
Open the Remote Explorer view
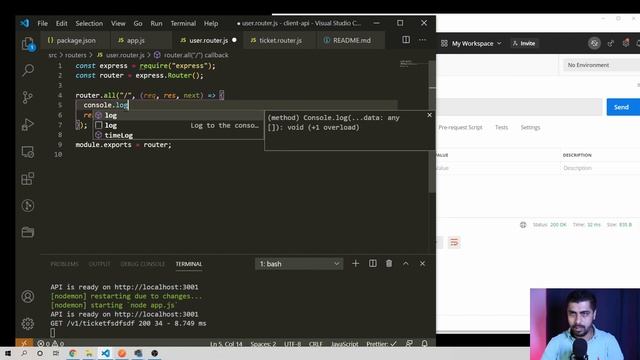pyautogui.click(x=28, y=152)
